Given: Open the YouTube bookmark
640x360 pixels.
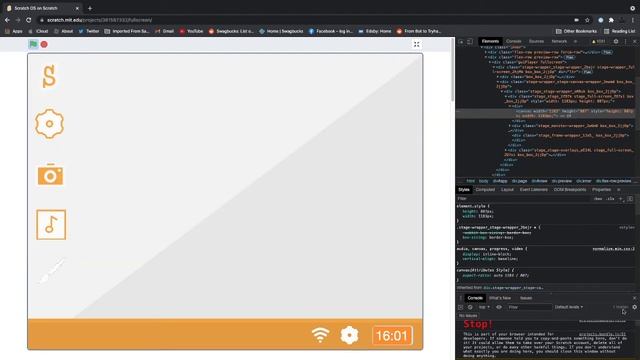Looking at the screenshot, I should tap(191, 31).
